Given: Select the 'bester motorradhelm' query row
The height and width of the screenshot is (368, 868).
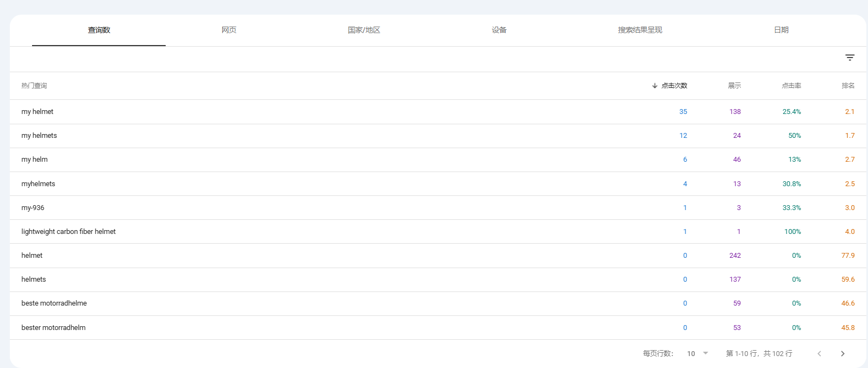Looking at the screenshot, I should click(438, 327).
